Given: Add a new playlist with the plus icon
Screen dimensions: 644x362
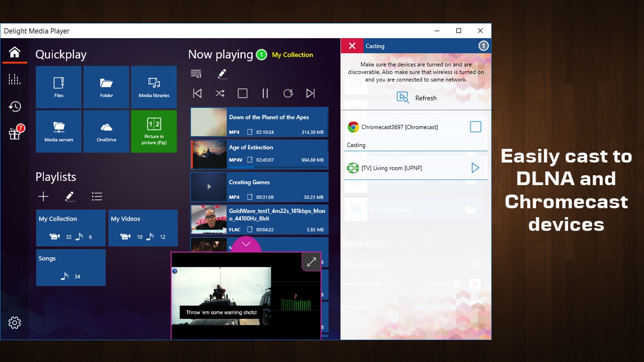Looking at the screenshot, I should 43,196.
